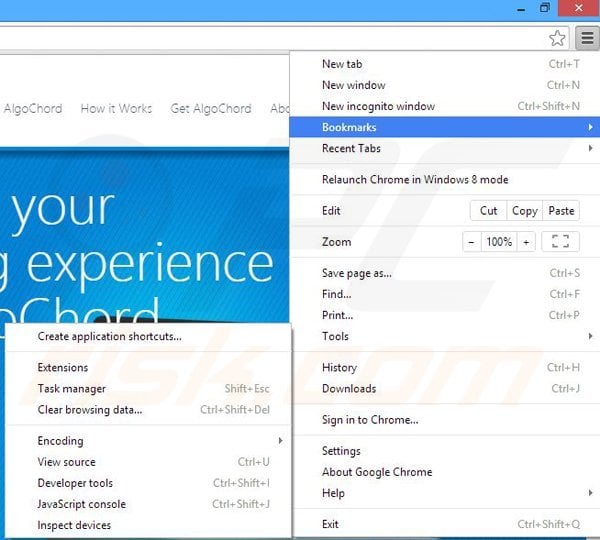Open JavaScript console

tap(148, 504)
